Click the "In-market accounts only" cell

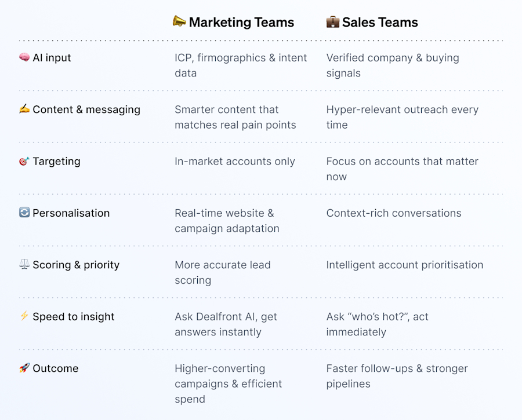pyautogui.click(x=235, y=161)
